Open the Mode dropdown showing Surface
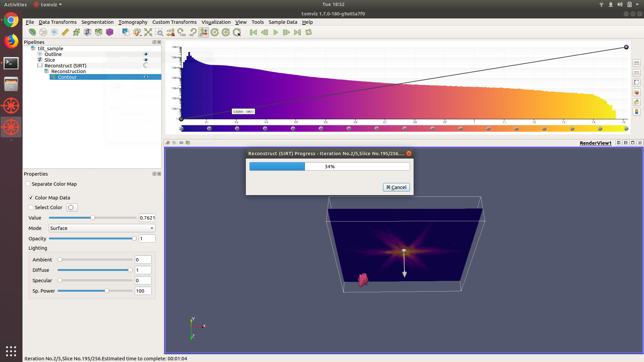The height and width of the screenshot is (362, 644). click(101, 228)
